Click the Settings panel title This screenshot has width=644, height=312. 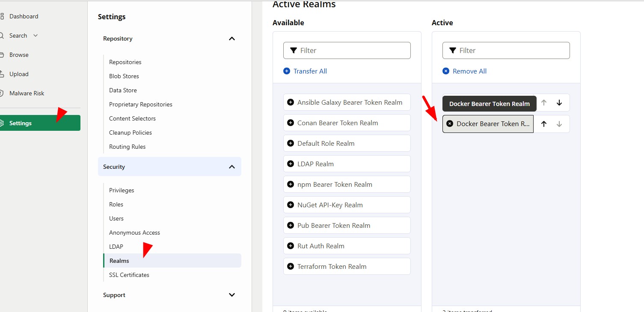point(112,17)
